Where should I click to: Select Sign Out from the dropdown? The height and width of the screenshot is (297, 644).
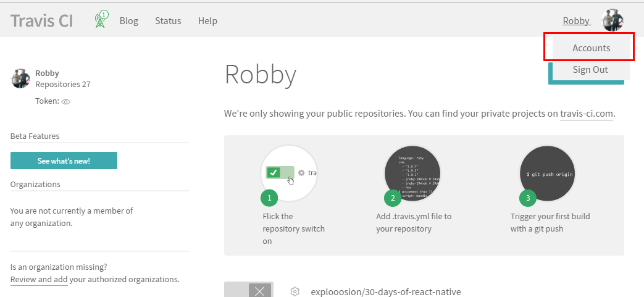coord(590,69)
